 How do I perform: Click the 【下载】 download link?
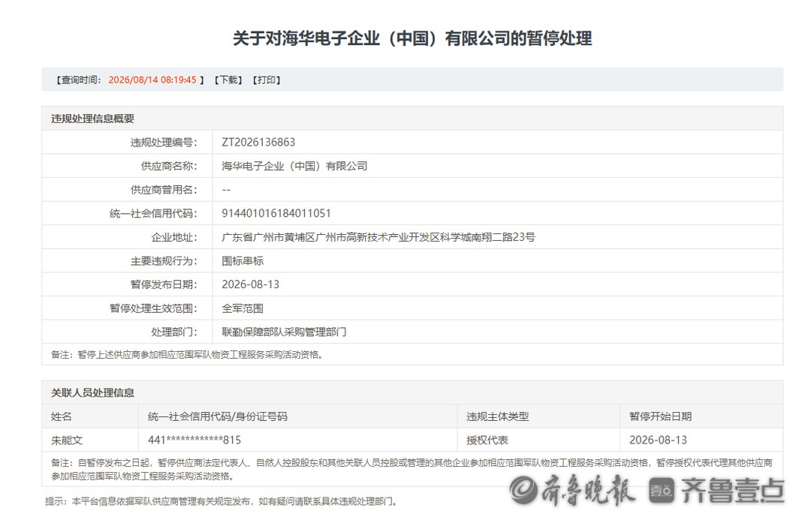[228, 80]
